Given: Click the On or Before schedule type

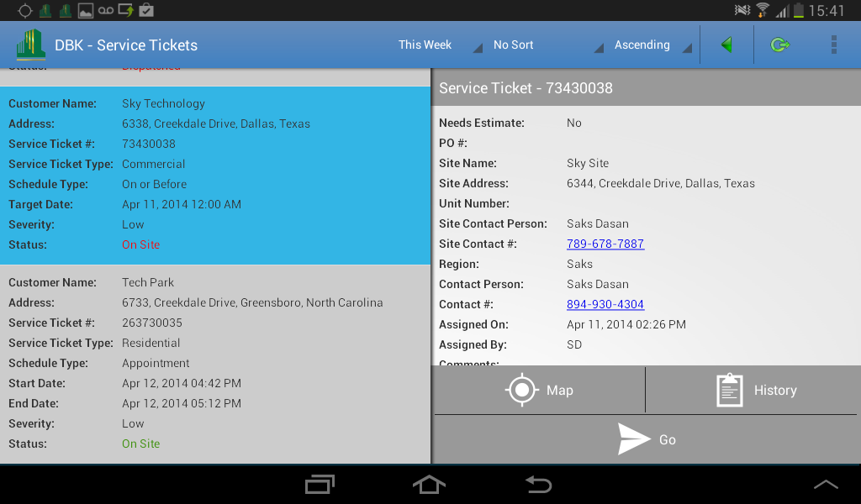Looking at the screenshot, I should click(x=155, y=184).
